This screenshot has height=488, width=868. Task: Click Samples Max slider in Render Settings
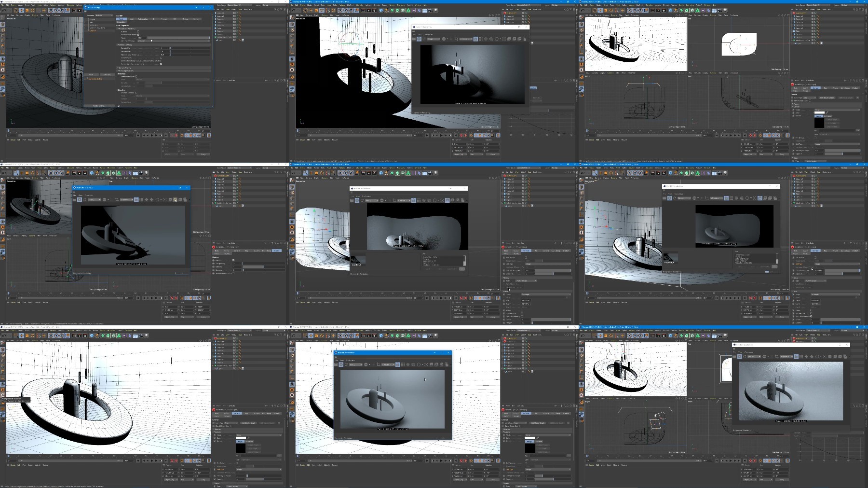click(x=190, y=51)
